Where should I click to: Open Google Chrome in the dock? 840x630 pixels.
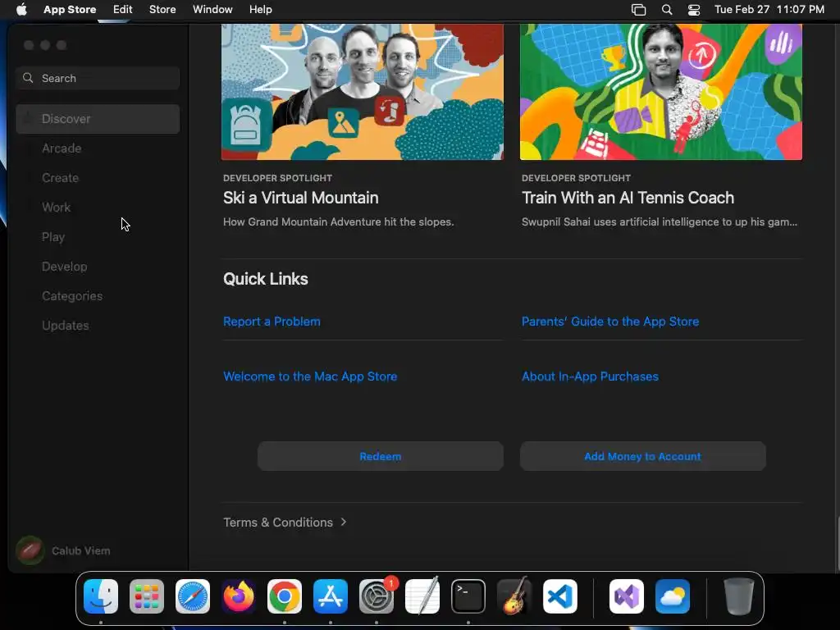[285, 596]
